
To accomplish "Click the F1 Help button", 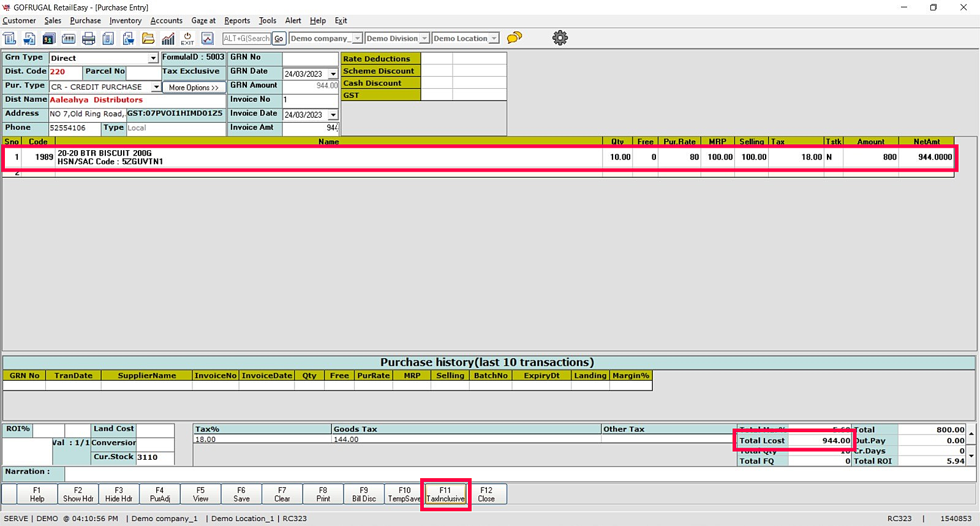I will (37, 494).
